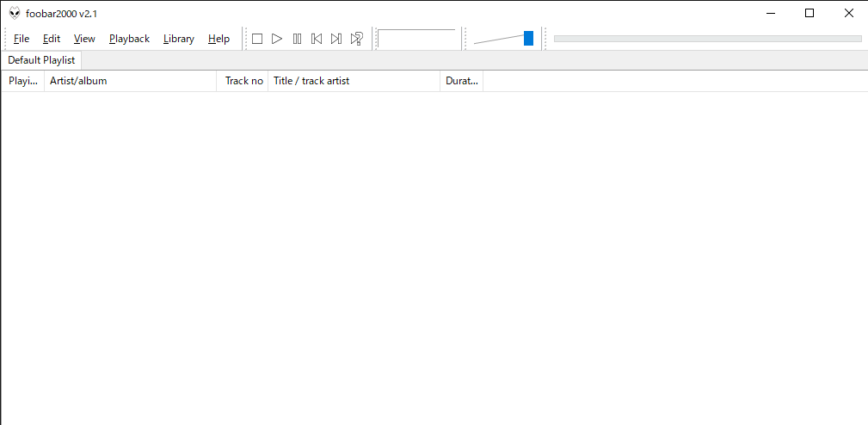Open the Playback menu
This screenshot has height=425, width=868.
tap(130, 39)
